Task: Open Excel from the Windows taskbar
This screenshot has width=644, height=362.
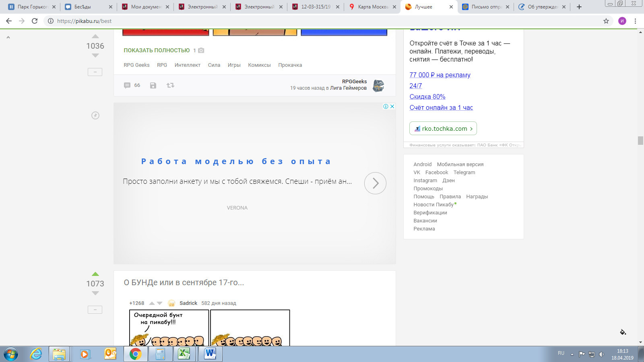Action: point(184,354)
